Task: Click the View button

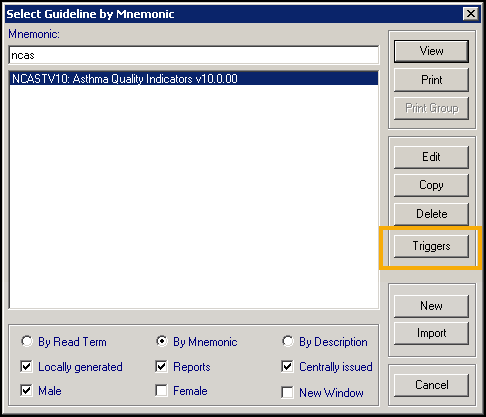Action: 431,51
